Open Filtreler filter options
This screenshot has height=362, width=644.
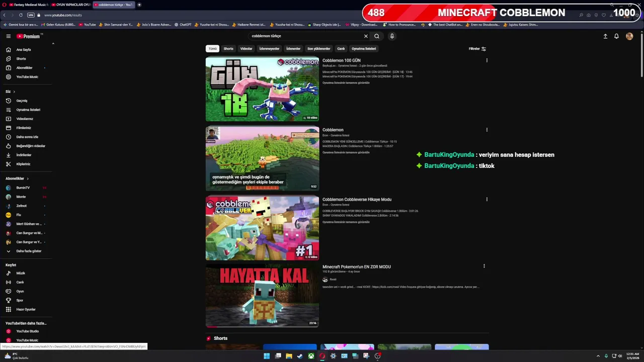[477, 49]
